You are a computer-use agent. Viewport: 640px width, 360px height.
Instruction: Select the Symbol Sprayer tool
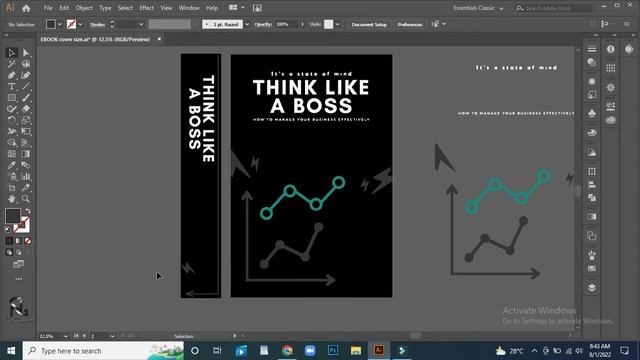(x=11, y=176)
